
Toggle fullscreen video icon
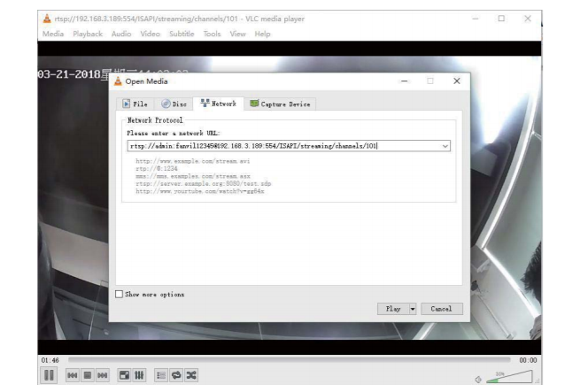coord(124,375)
